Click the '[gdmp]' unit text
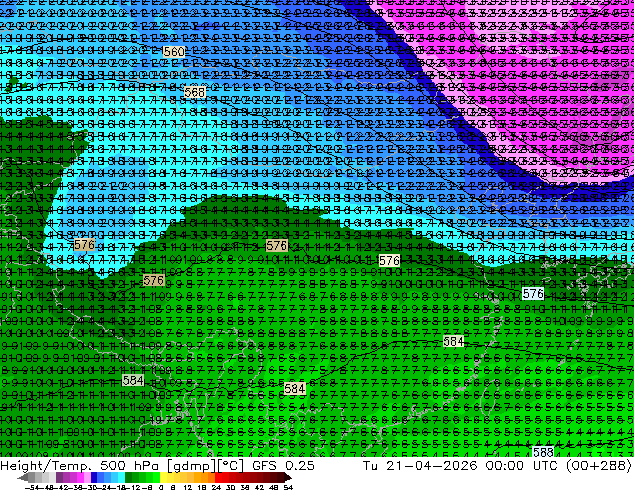 coord(192,466)
